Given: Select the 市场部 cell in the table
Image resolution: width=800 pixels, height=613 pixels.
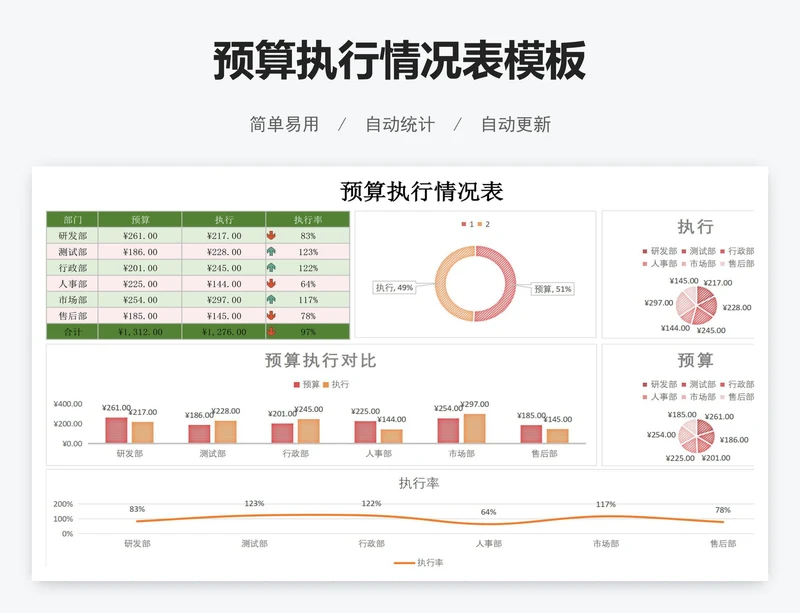Looking at the screenshot, I should [72, 300].
